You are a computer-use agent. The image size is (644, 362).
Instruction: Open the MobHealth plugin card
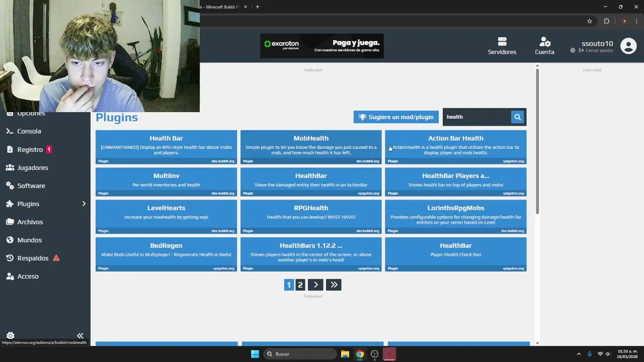[x=311, y=147]
